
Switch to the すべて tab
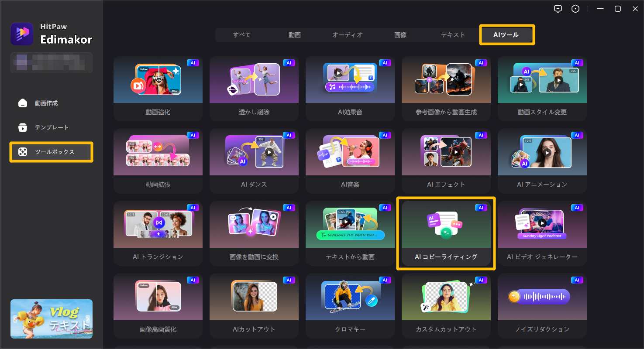[241, 35]
